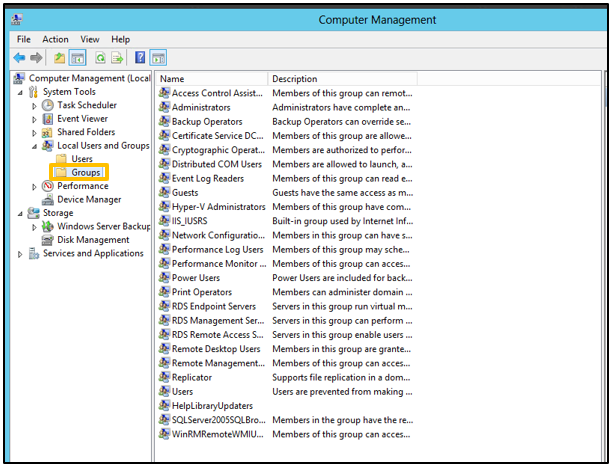This screenshot has height=467, width=612.
Task: Open the View menu
Action: [89, 39]
